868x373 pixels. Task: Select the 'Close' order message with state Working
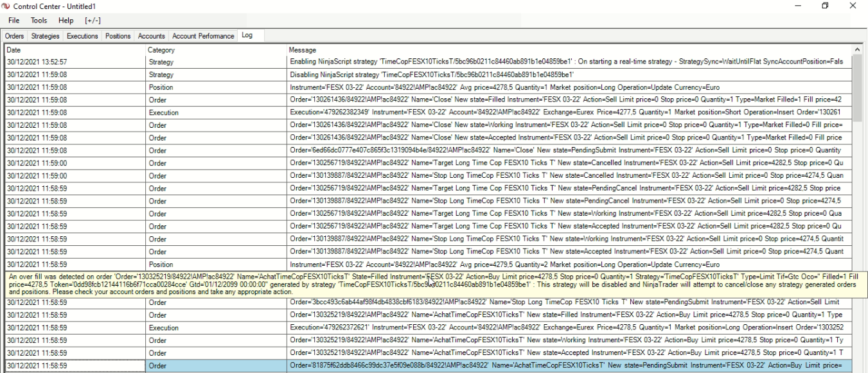pos(570,125)
